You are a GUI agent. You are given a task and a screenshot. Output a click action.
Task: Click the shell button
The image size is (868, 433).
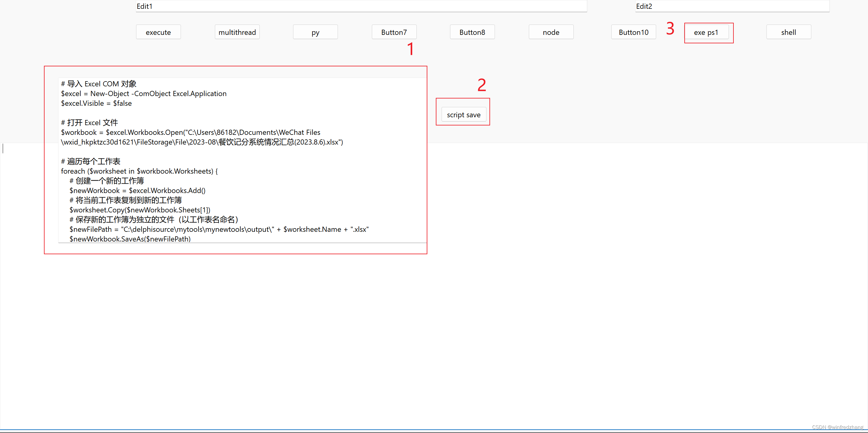click(789, 32)
